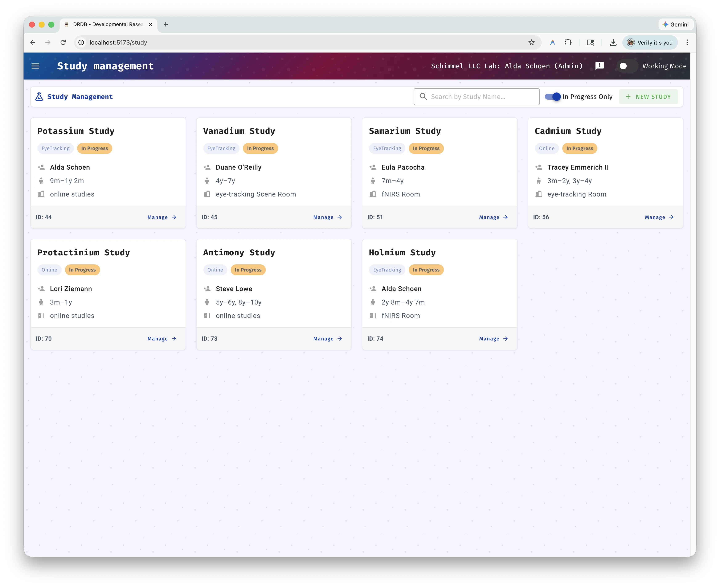Click the blue A extension icon
This screenshot has width=720, height=588.
(x=552, y=42)
